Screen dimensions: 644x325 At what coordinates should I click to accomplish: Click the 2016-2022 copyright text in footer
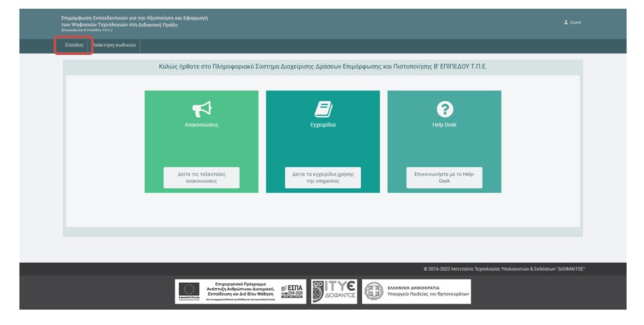pyautogui.click(x=504, y=269)
